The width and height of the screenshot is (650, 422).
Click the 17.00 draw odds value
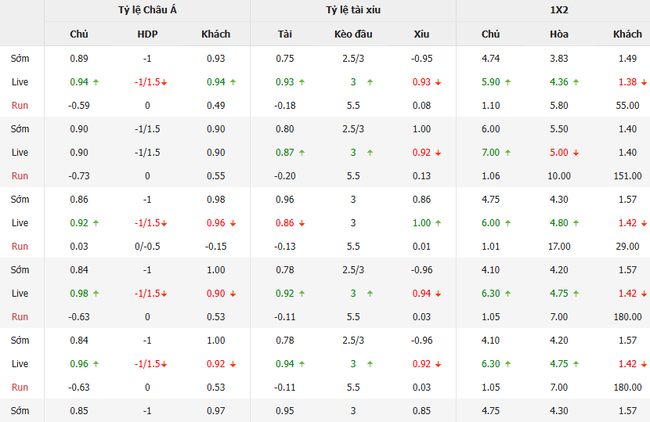point(558,246)
